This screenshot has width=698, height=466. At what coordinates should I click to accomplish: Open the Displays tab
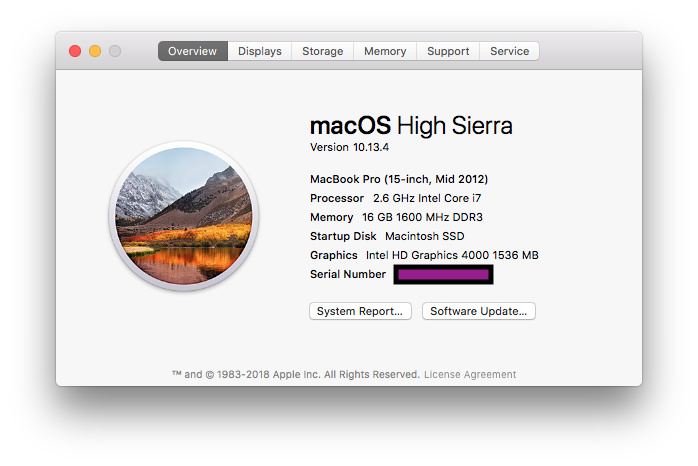(260, 51)
